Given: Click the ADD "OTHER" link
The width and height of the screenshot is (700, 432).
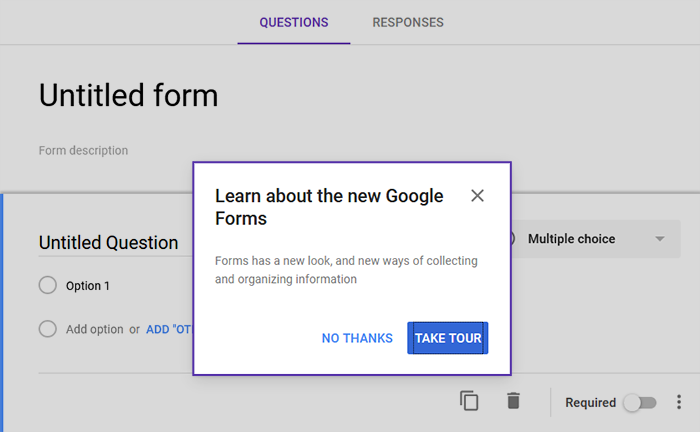Looking at the screenshot, I should tap(169, 329).
